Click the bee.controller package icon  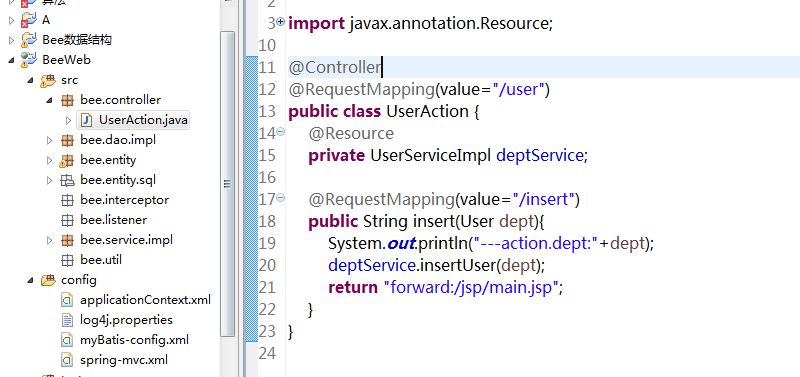67,100
